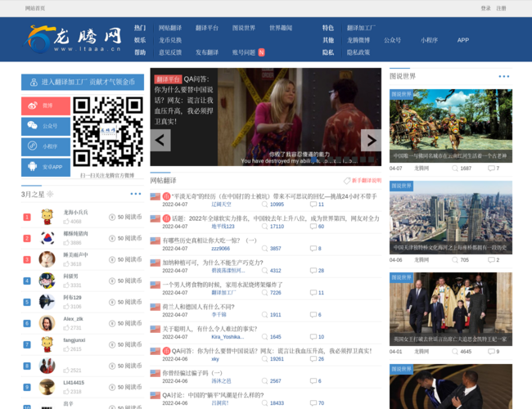Open the Weibo red button in sidebar
This screenshot has width=532, height=409.
44,106
